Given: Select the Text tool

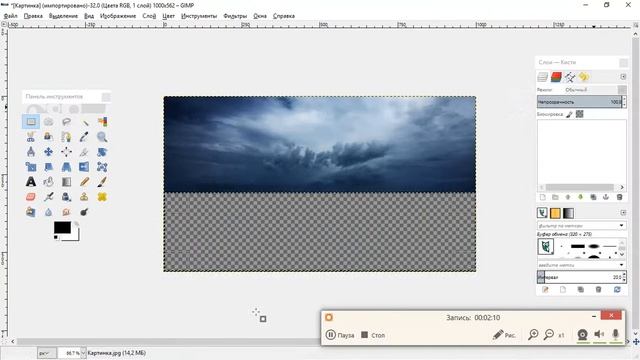Looking at the screenshot, I should (31, 182).
